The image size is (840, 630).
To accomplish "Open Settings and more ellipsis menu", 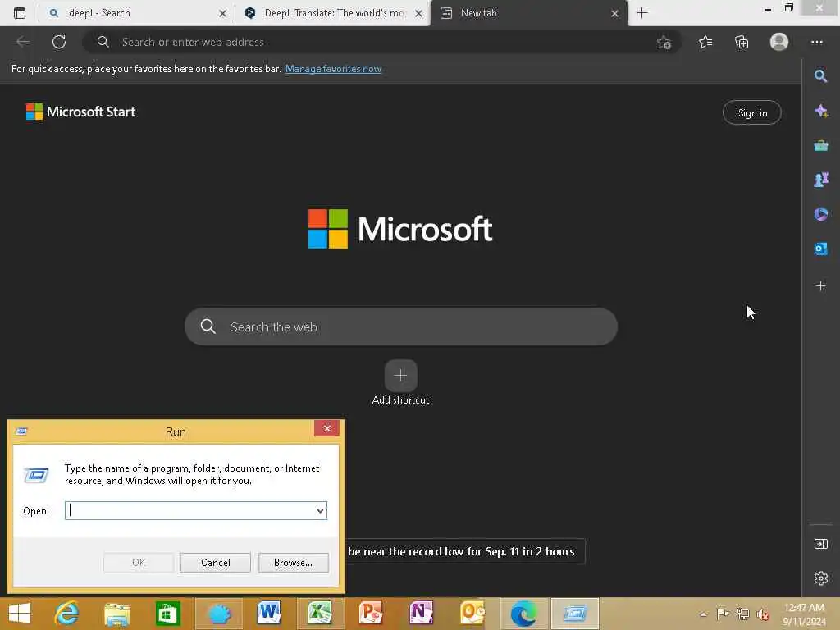I will pos(816,42).
